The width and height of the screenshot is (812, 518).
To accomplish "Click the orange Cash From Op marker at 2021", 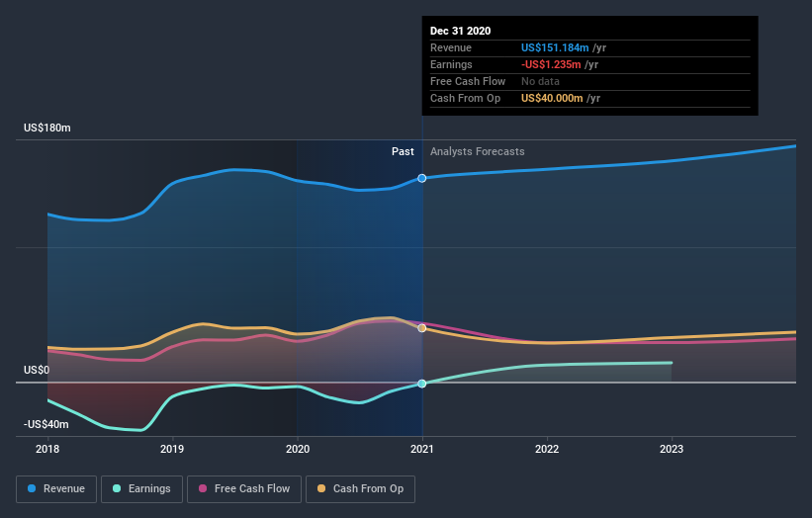I will (x=422, y=328).
